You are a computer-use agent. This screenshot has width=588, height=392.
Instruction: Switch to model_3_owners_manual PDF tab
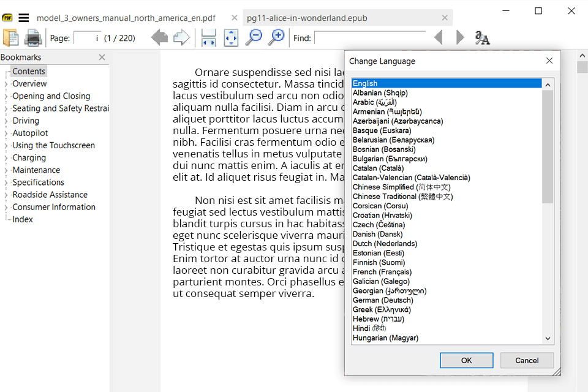(126, 18)
